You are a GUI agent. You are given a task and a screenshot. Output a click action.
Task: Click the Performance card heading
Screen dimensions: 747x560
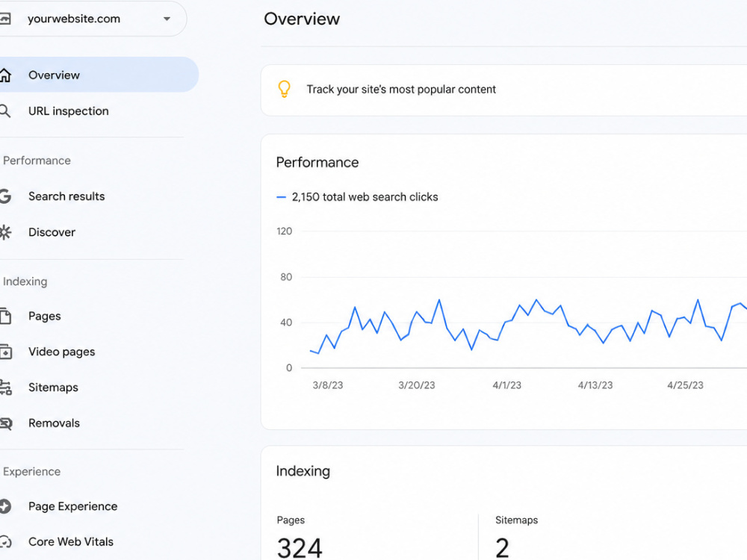[x=317, y=162]
